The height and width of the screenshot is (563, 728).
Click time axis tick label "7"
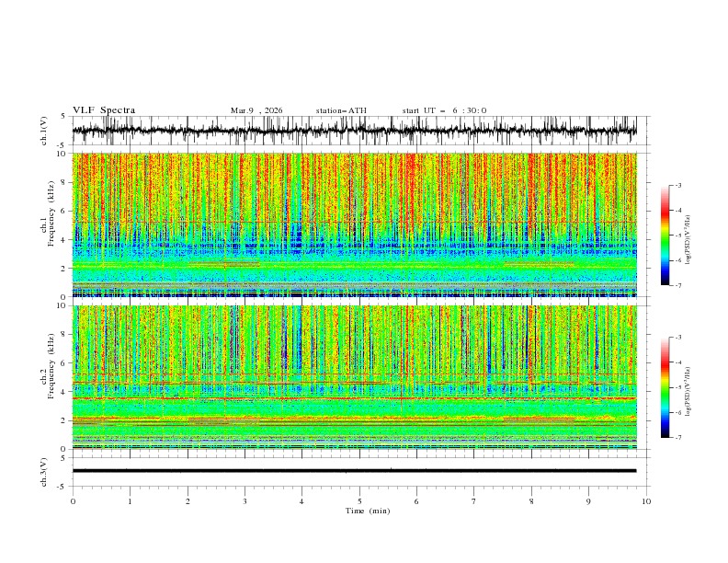[474, 501]
